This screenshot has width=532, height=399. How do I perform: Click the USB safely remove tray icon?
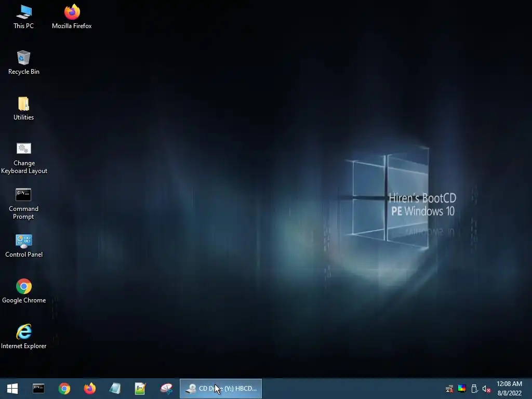click(474, 389)
